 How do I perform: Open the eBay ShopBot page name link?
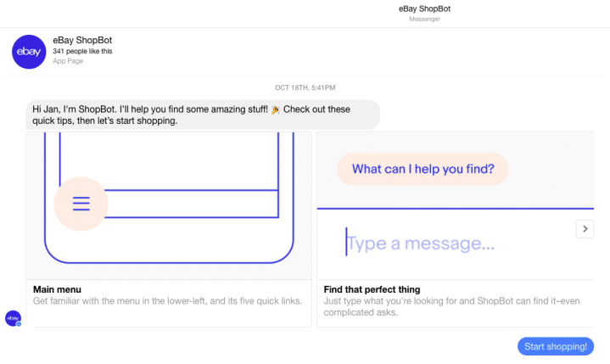pyautogui.click(x=82, y=40)
